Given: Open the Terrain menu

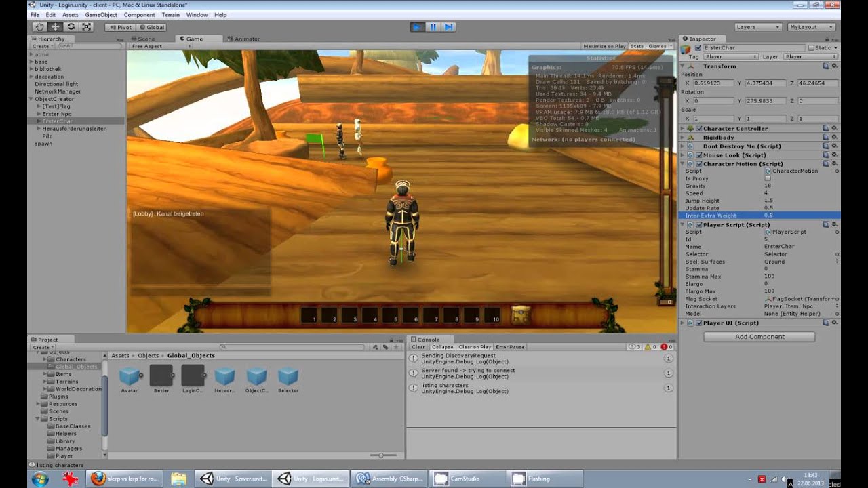Looking at the screenshot, I should 171,15.
